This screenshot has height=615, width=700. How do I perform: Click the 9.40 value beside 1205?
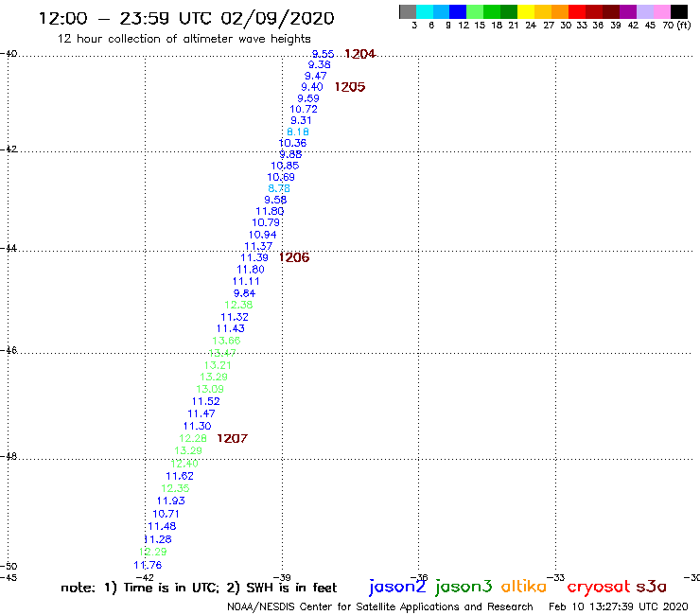pos(312,87)
